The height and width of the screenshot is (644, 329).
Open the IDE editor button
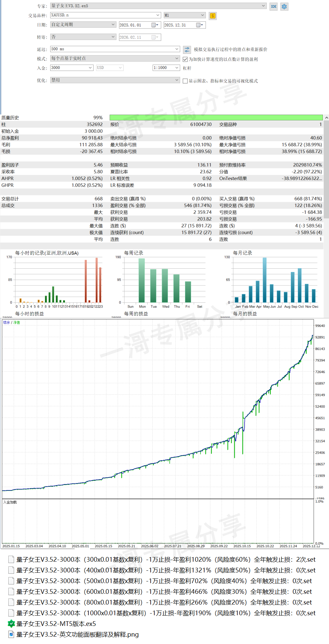coord(273,6)
